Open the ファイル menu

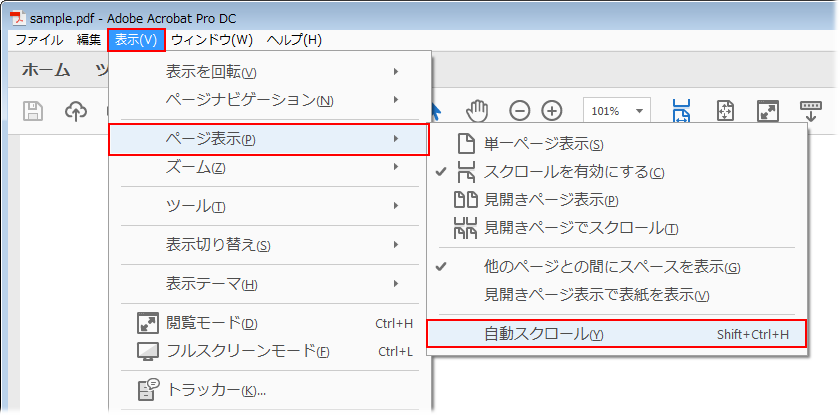(x=39, y=40)
